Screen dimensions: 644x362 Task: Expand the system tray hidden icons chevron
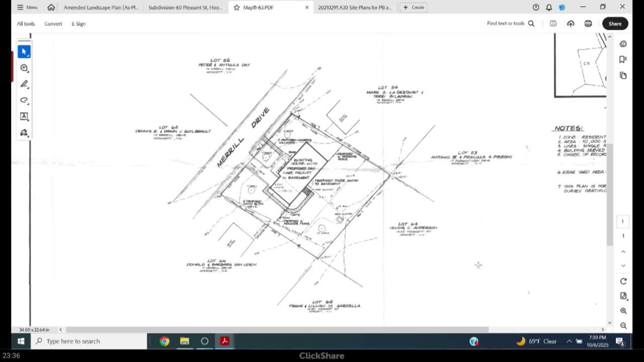[569, 341]
